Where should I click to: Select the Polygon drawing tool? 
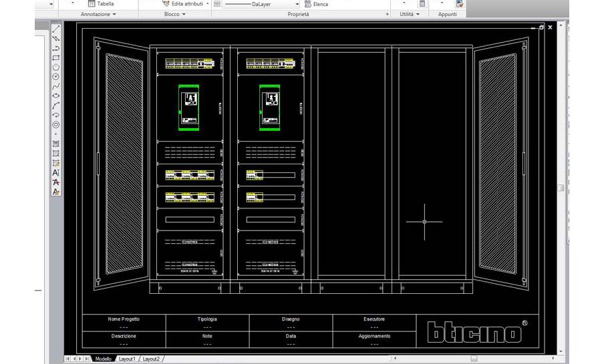[56, 67]
